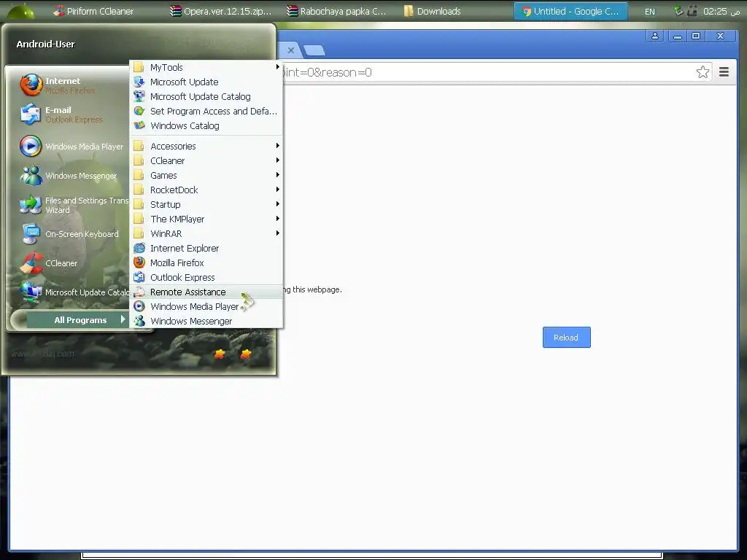The height and width of the screenshot is (560, 747).
Task: Open All Programs menu arrow
Action: [x=123, y=319]
